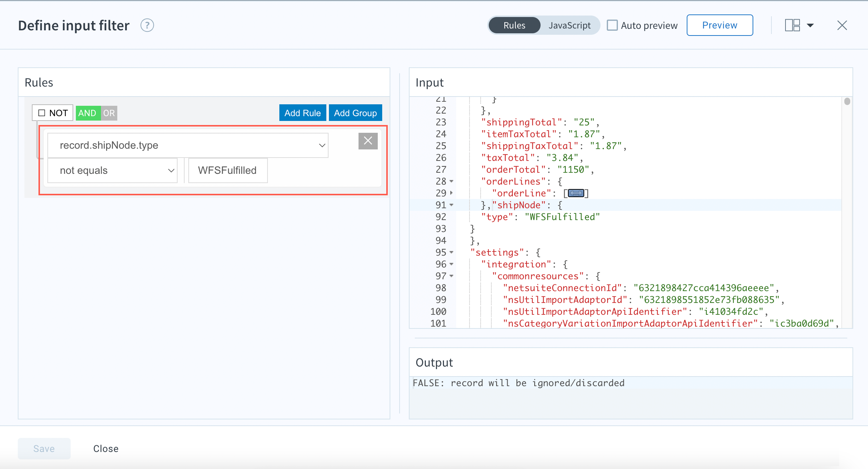Click the WFSFulfilled value field
This screenshot has width=868, height=469.
[228, 171]
